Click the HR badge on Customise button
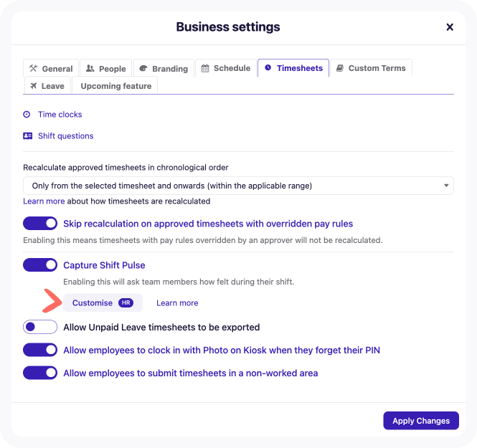 tap(126, 302)
